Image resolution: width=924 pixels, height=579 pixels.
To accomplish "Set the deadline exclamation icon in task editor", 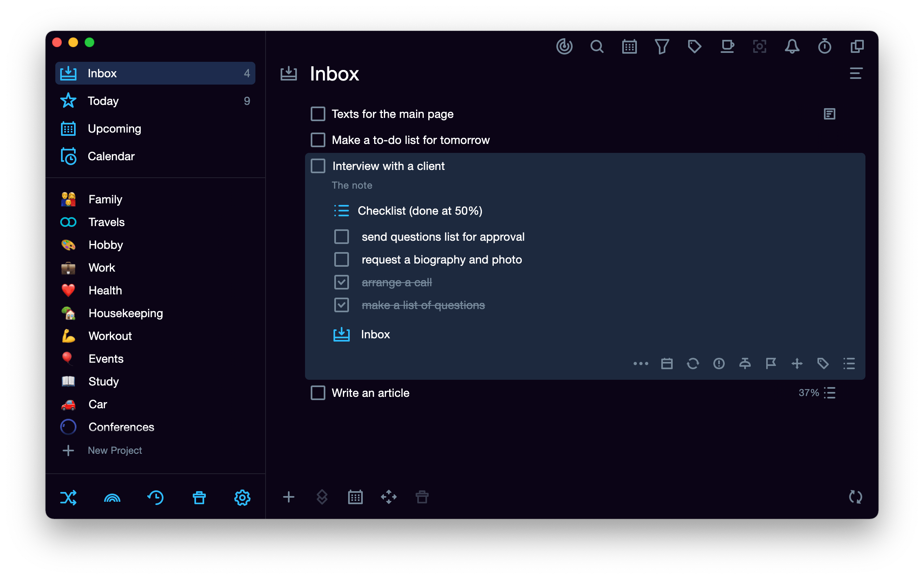I will click(719, 364).
